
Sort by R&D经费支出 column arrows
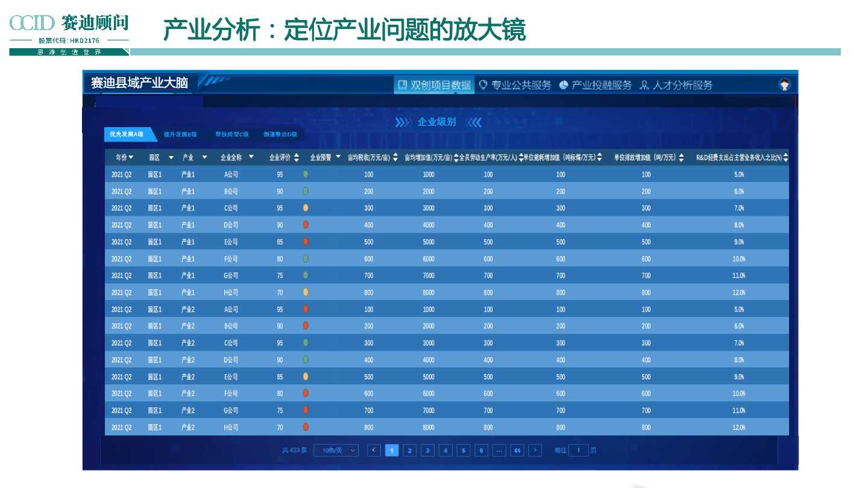point(785,158)
